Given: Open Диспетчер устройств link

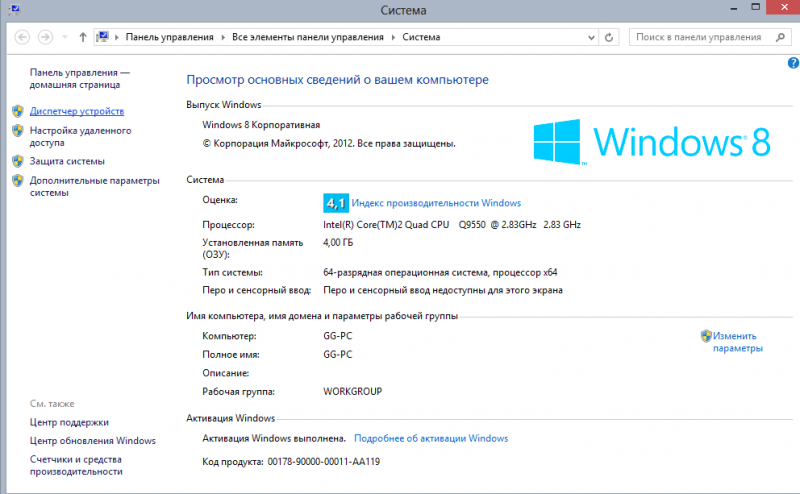Looking at the screenshot, I should pyautogui.click(x=77, y=111).
